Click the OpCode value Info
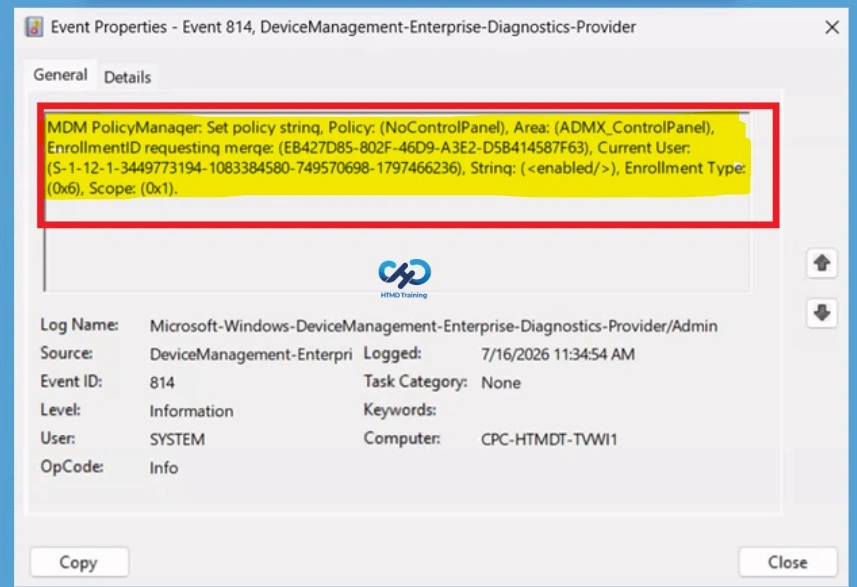 [163, 468]
